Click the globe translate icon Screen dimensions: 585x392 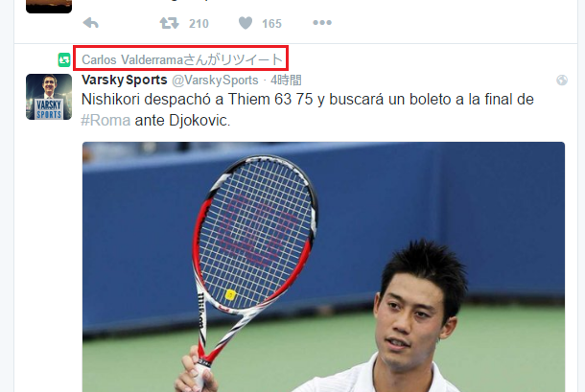562,80
